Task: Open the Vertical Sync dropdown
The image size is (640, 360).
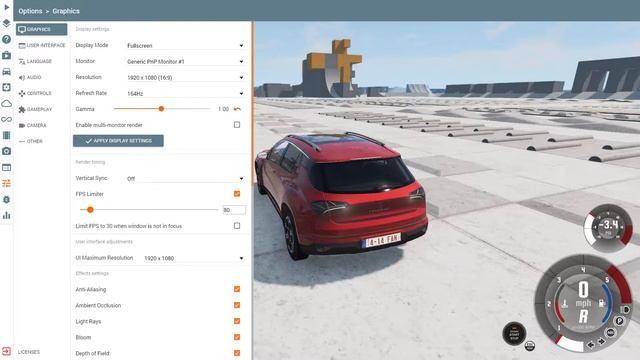Action: [x=185, y=178]
